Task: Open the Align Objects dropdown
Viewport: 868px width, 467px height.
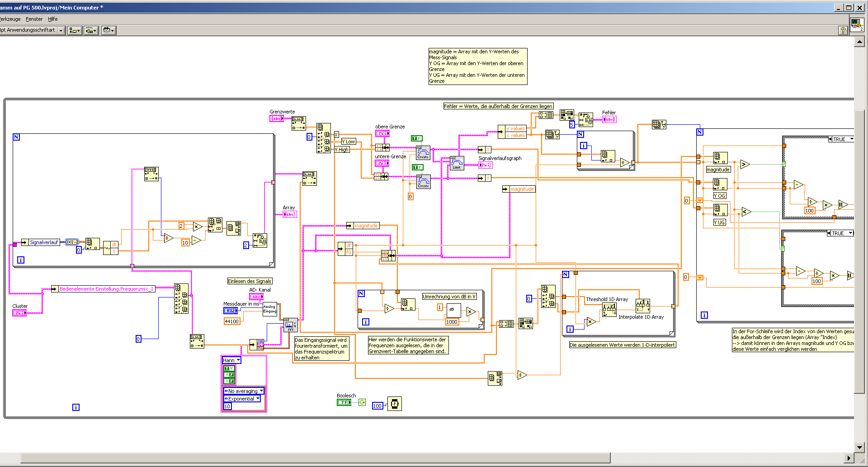Action: click(x=75, y=30)
